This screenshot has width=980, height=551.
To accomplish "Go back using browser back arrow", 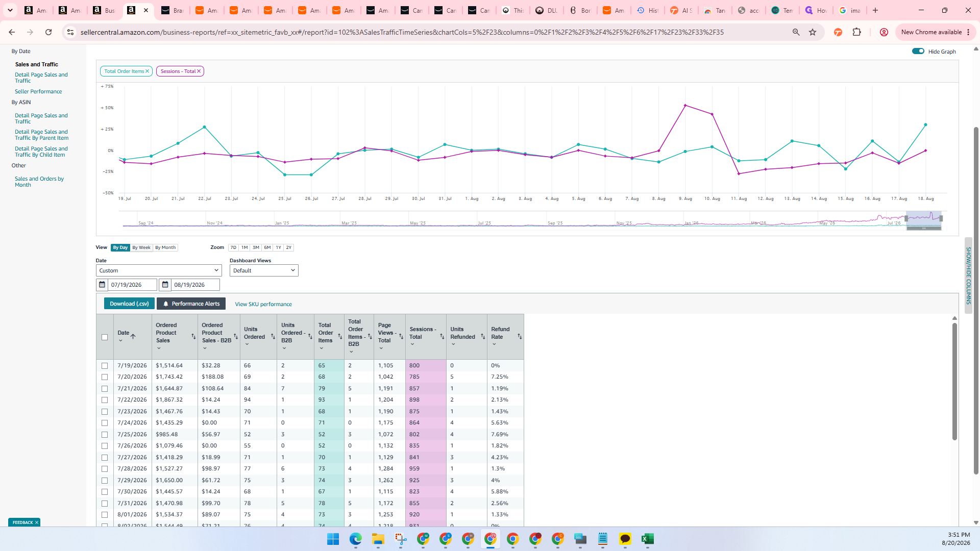I will click(12, 32).
